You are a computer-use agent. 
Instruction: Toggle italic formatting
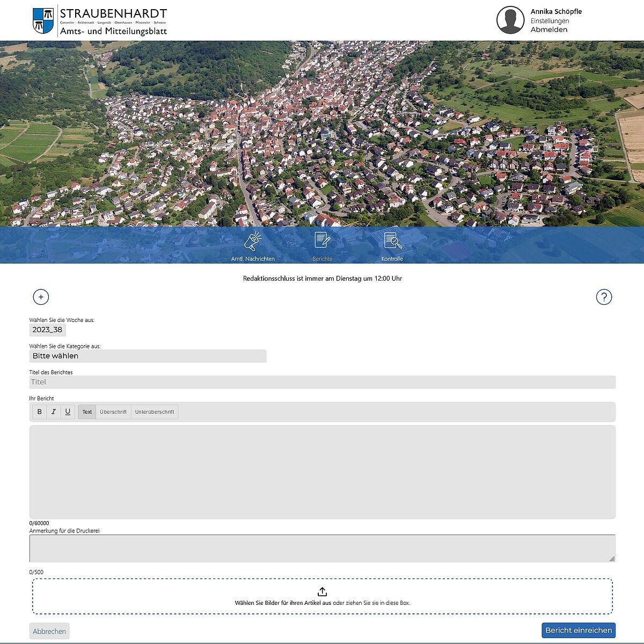pos(53,412)
